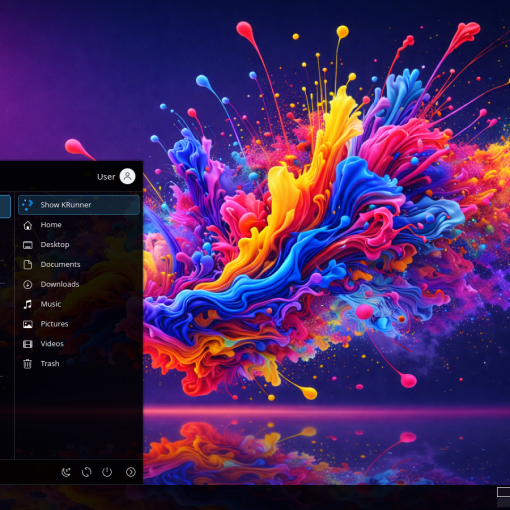Click the user avatar icon

[127, 176]
